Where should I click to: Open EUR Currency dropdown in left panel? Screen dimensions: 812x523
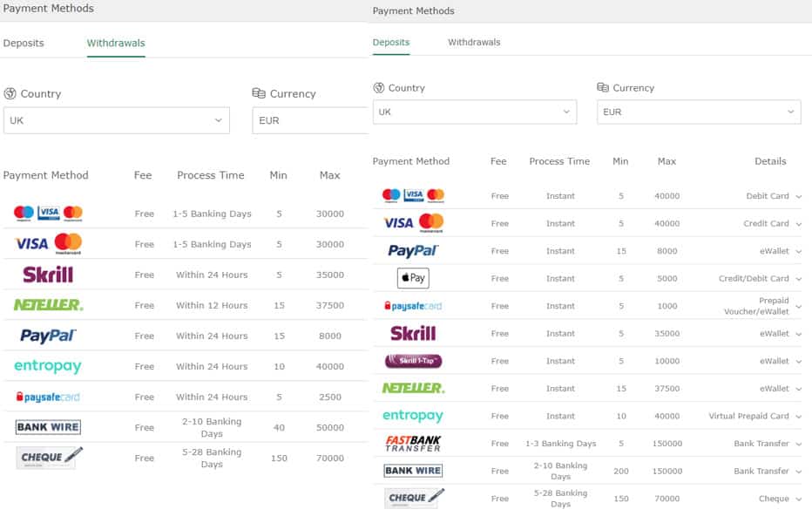click(310, 120)
